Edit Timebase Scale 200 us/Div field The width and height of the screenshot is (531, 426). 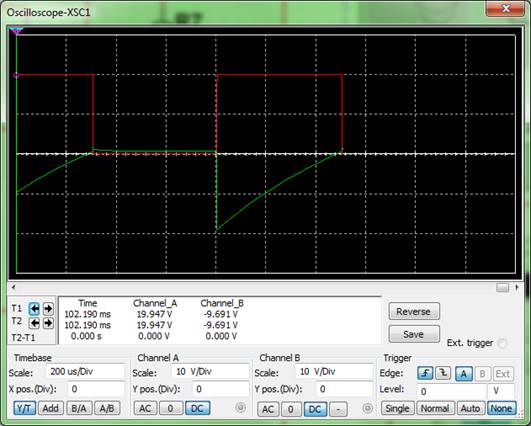click(x=85, y=371)
